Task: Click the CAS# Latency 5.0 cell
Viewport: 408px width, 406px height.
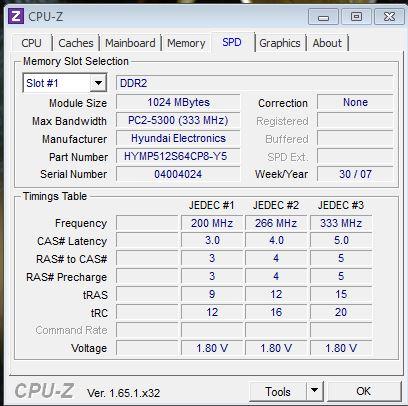Action: 341,241
